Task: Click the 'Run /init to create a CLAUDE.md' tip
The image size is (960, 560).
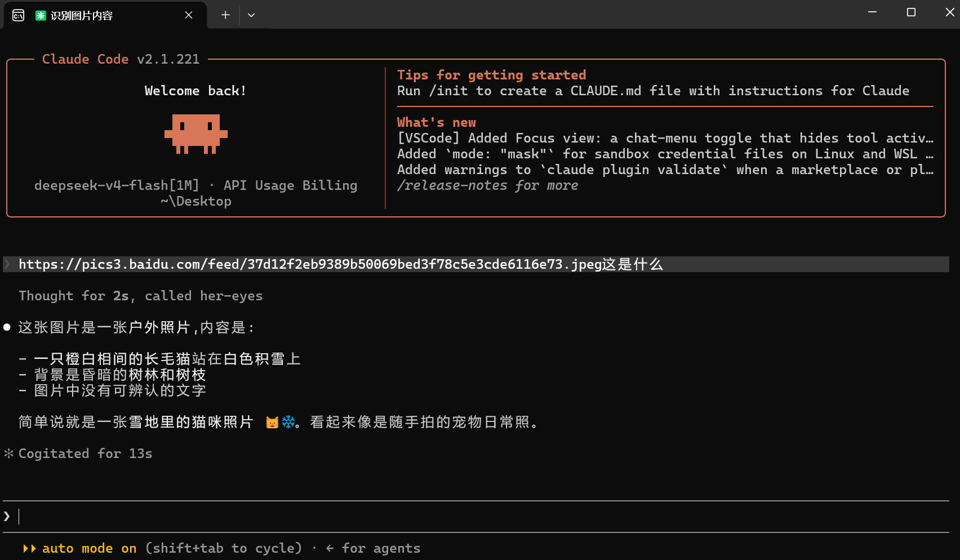Action: point(654,91)
